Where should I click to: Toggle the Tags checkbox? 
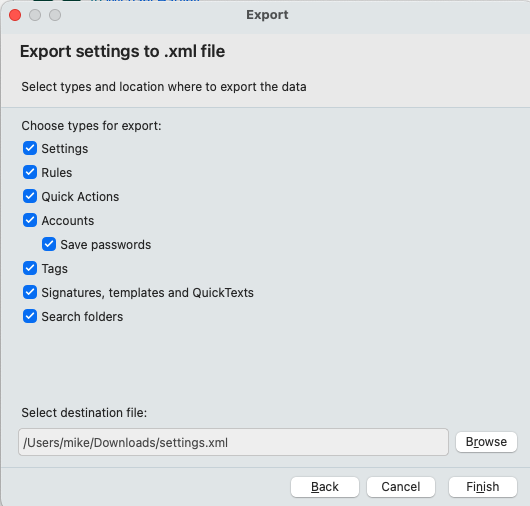[30, 268]
